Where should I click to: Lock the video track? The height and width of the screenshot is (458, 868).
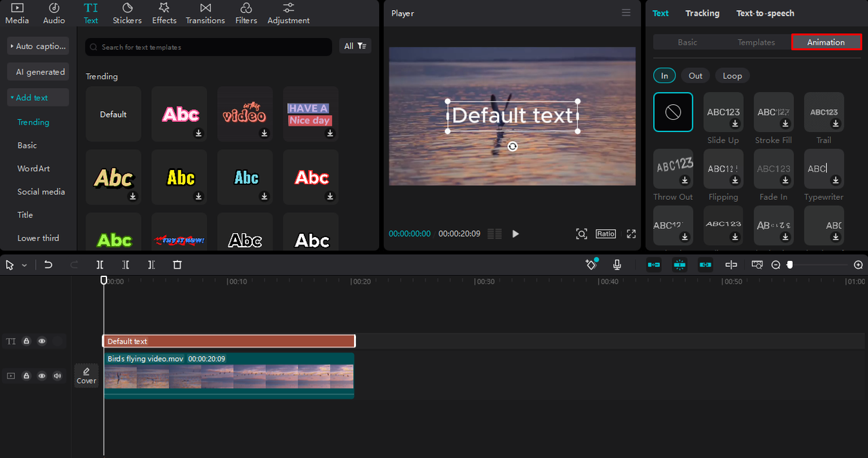coord(26,375)
